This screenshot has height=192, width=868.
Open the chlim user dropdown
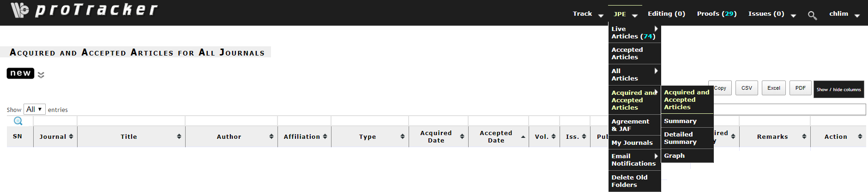point(844,14)
